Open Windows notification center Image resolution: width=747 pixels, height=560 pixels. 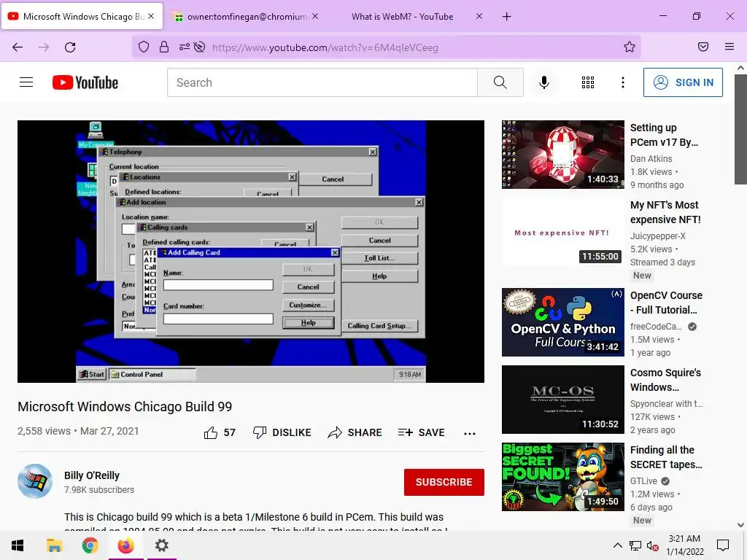[x=723, y=545]
